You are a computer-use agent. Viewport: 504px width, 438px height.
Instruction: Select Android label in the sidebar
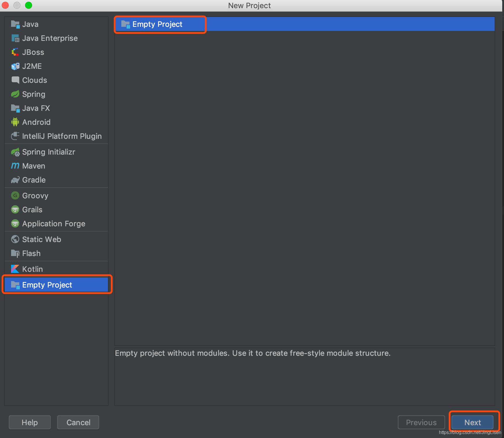pyautogui.click(x=36, y=122)
